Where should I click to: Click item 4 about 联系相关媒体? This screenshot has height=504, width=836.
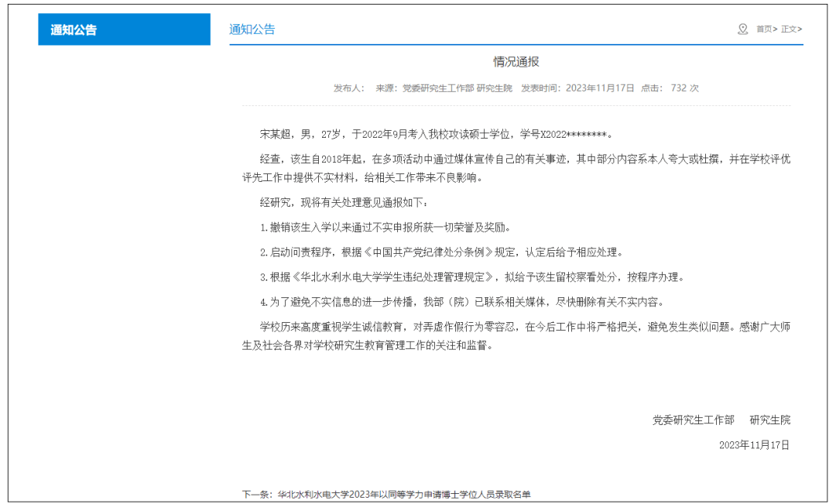461,301
